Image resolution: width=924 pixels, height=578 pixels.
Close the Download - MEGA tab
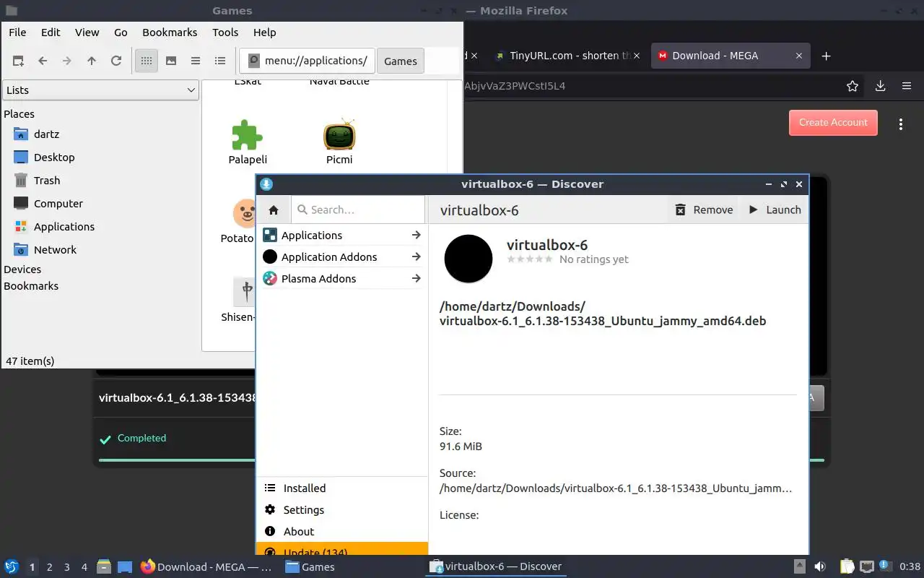tap(799, 56)
